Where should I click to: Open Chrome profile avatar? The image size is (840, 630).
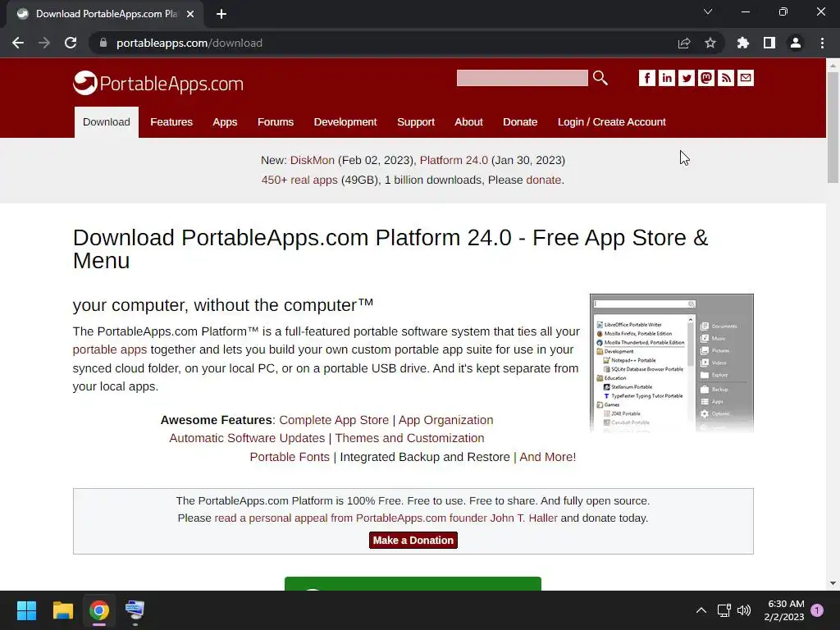coord(796,43)
